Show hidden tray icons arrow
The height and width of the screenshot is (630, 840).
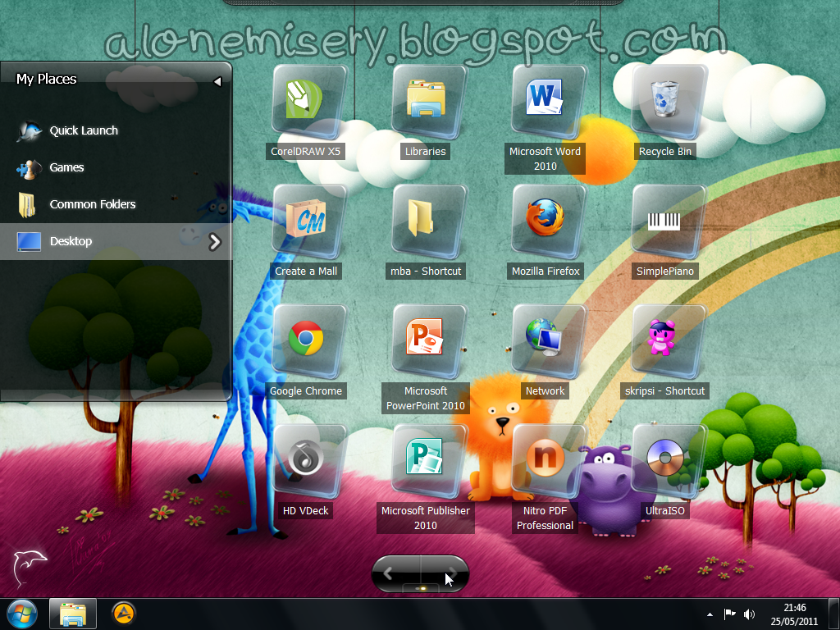(x=710, y=614)
